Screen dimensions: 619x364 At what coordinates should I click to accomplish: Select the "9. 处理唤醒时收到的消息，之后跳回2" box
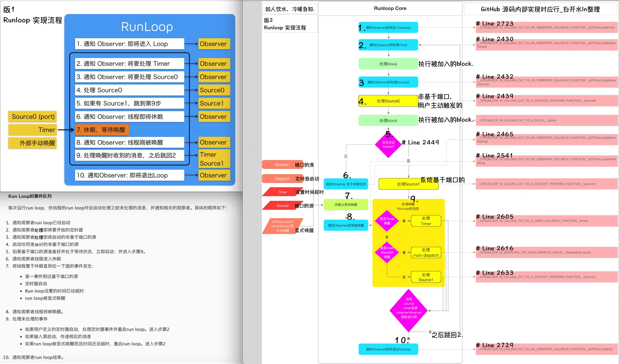pos(129,155)
